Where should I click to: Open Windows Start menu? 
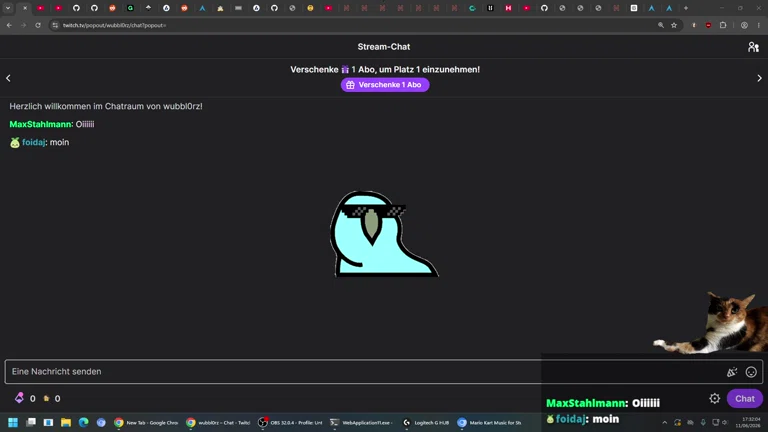(13, 422)
